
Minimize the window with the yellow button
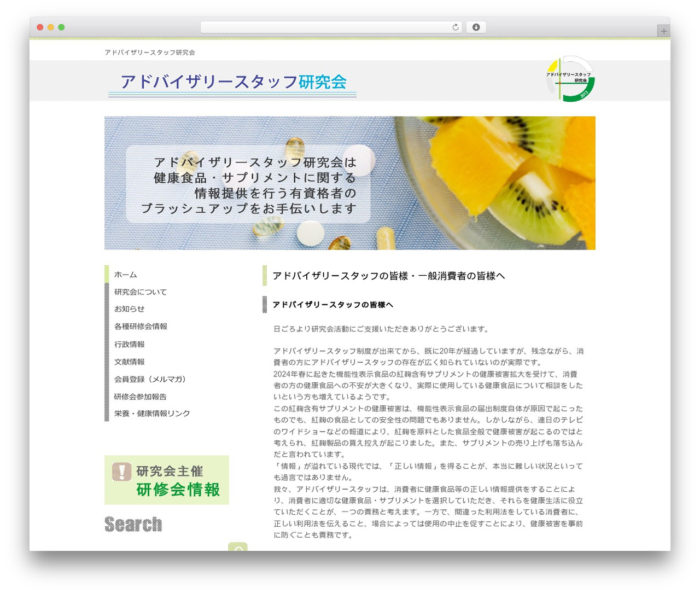(51, 27)
